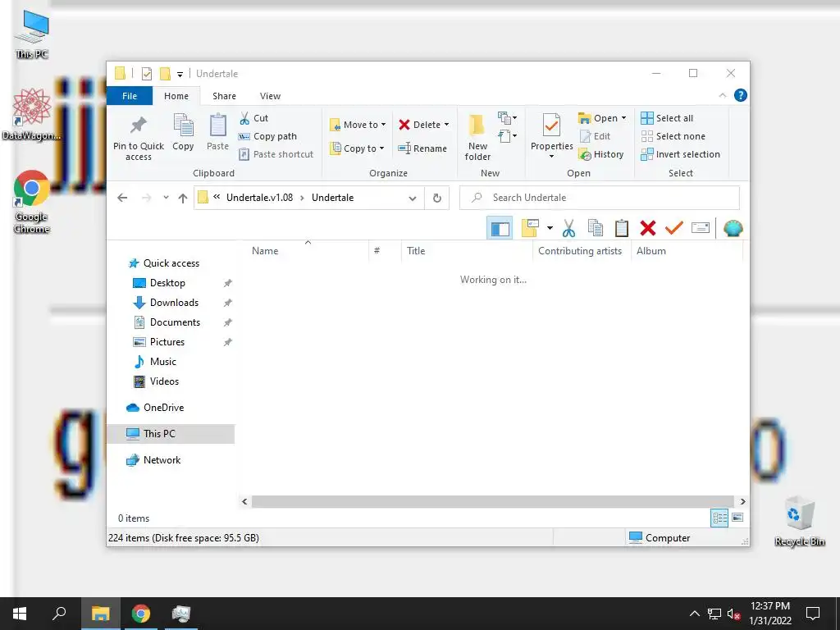Click Invert selection in ribbon
840x630 pixels.
pyautogui.click(x=680, y=154)
